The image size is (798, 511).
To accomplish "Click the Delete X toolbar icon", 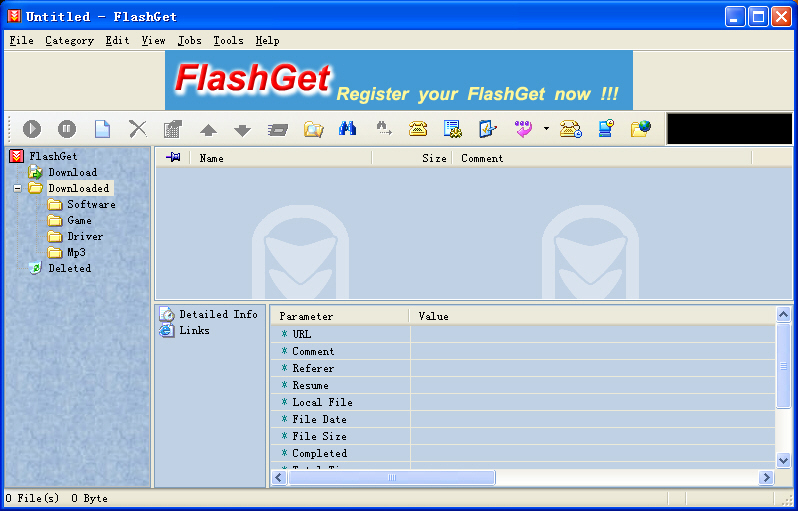I will (x=137, y=129).
